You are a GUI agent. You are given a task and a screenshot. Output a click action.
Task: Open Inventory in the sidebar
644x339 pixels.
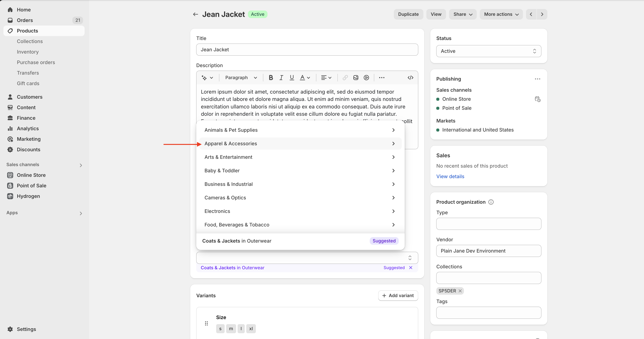click(x=28, y=52)
